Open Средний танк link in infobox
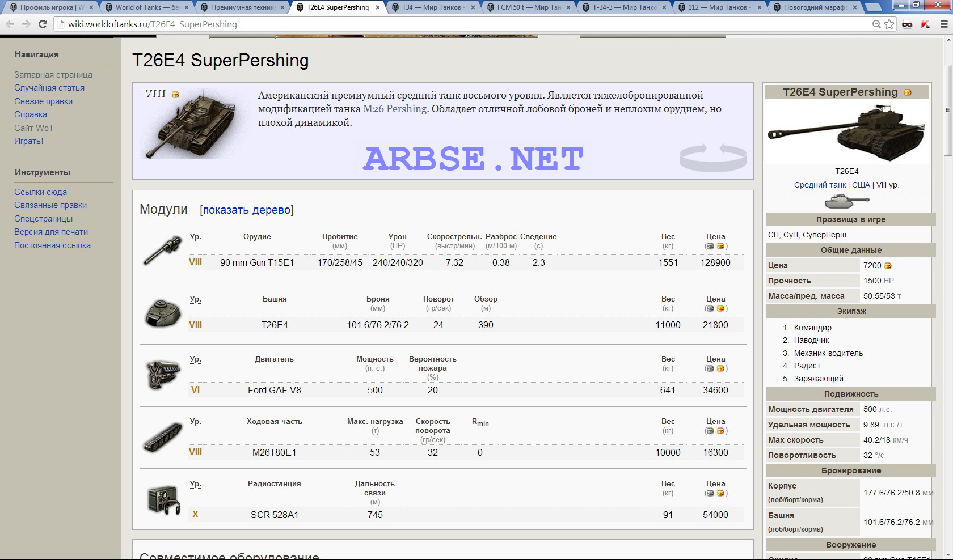953x560 pixels. 820,185
